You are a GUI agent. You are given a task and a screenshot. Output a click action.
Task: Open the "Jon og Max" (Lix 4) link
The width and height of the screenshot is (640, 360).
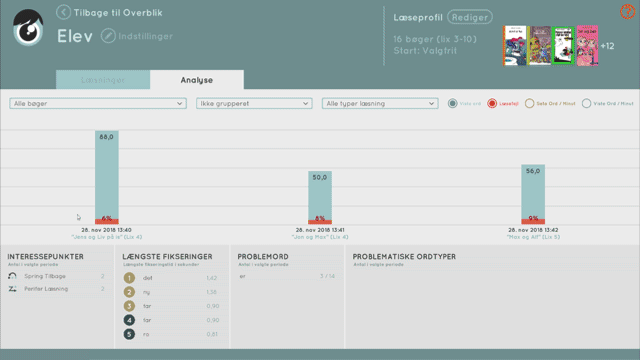coord(320,237)
